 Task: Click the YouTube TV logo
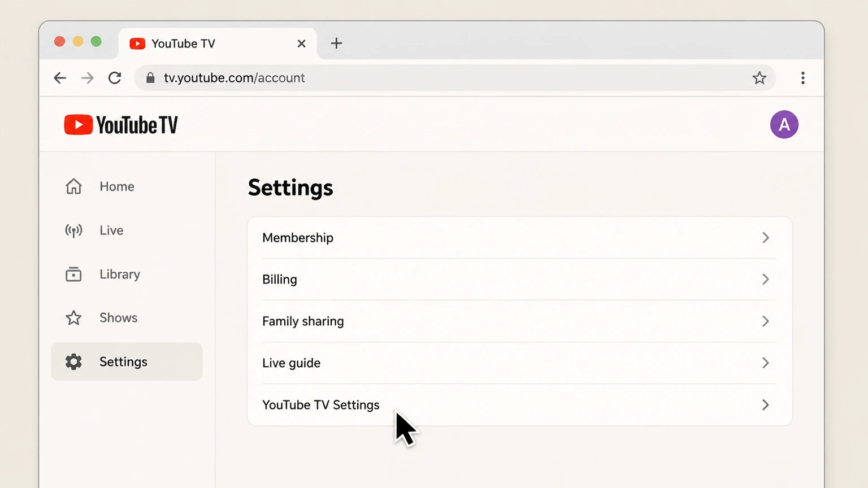121,125
